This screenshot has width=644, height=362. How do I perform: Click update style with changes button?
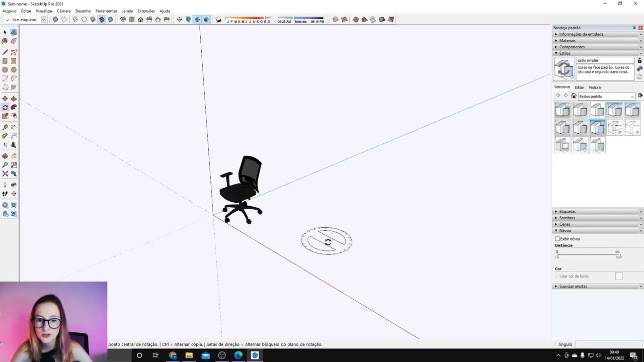pyautogui.click(x=639, y=77)
